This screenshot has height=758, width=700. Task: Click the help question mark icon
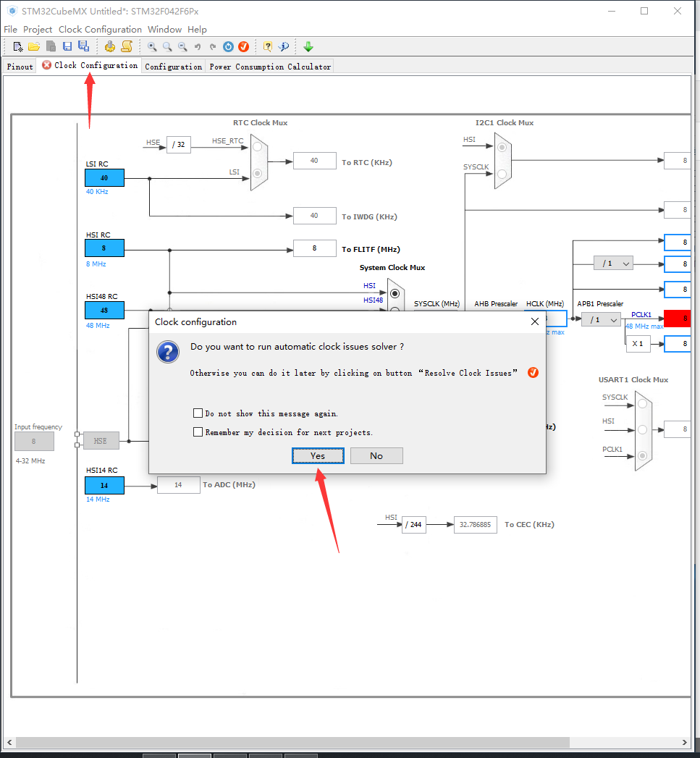pos(267,46)
